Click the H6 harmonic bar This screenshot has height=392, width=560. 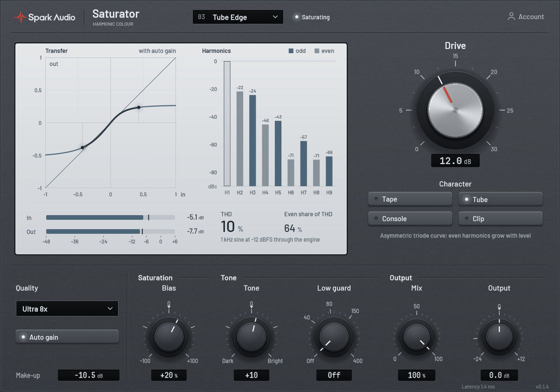coord(291,173)
